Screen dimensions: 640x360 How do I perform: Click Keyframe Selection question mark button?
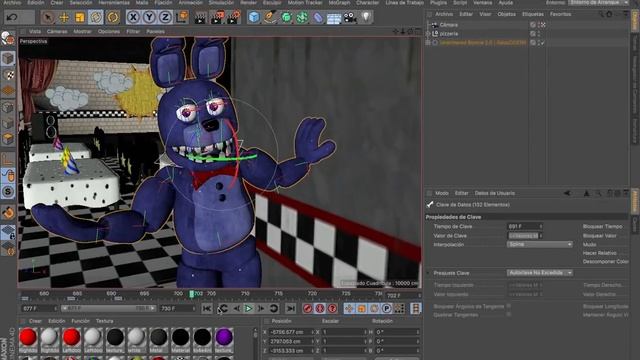(333, 309)
